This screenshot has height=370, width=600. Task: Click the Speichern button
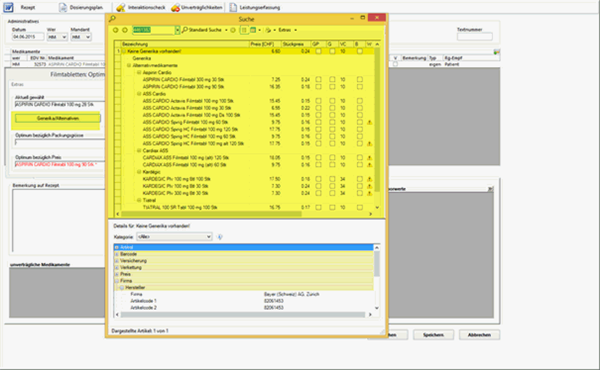pyautogui.click(x=433, y=335)
